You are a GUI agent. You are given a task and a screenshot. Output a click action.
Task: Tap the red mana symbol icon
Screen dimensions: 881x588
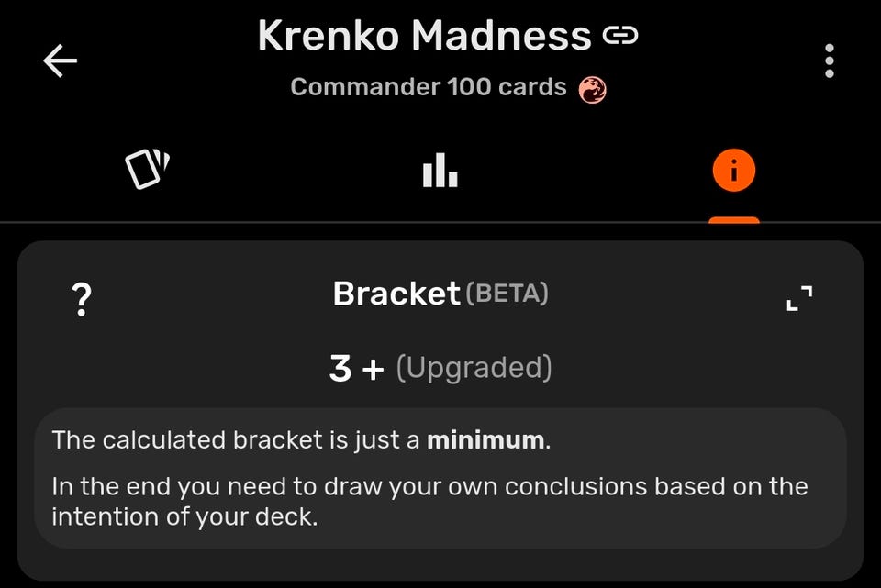593,89
